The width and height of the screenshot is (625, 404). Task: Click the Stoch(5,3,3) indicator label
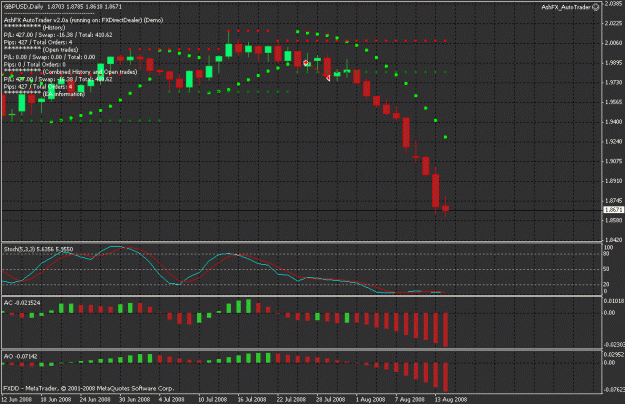click(38, 249)
